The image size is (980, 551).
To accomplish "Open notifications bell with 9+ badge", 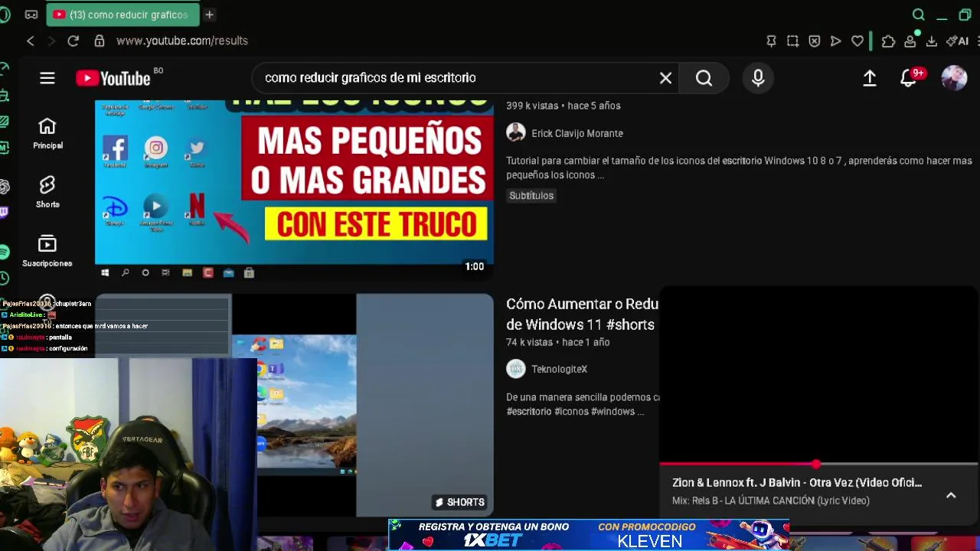I will pyautogui.click(x=909, y=78).
